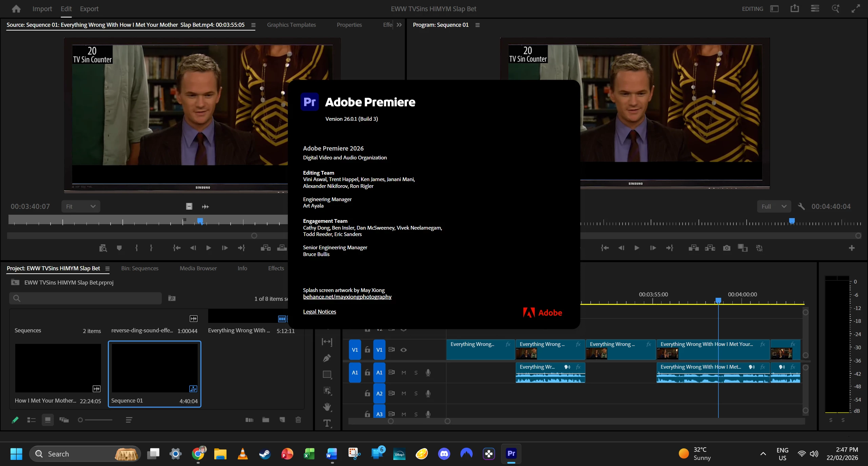
Task: Open the Legal Notices link
Action: pos(319,312)
